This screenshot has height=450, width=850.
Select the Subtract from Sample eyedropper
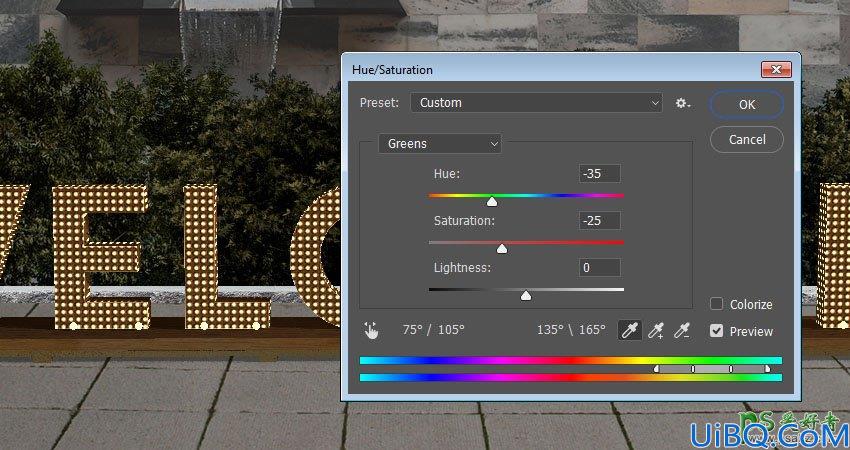pos(682,330)
